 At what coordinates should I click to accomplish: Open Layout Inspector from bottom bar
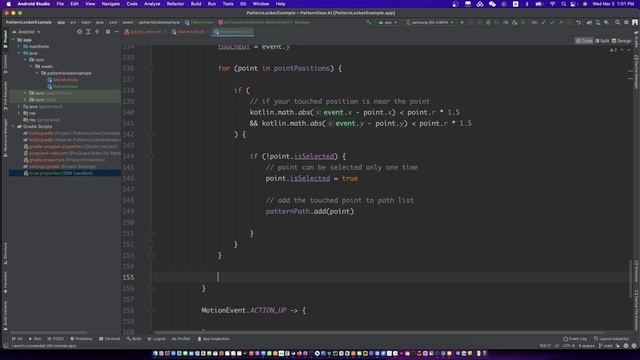611,339
